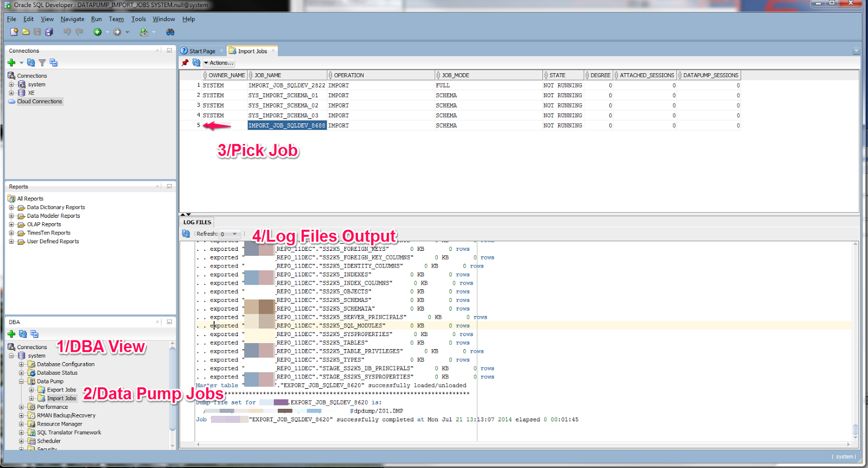Screen dimensions: 868x468
Task: Open the Navigate menu
Action: 72,19
